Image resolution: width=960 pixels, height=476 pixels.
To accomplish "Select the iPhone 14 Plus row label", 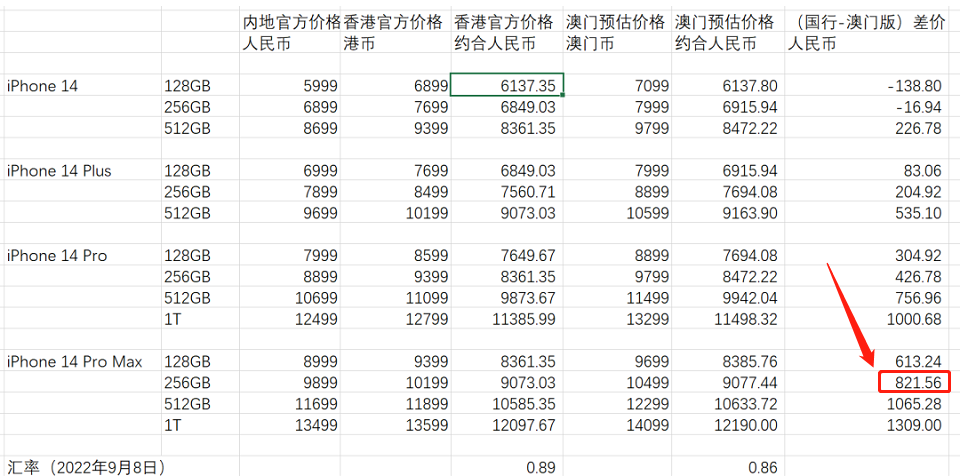I will pyautogui.click(x=59, y=170).
